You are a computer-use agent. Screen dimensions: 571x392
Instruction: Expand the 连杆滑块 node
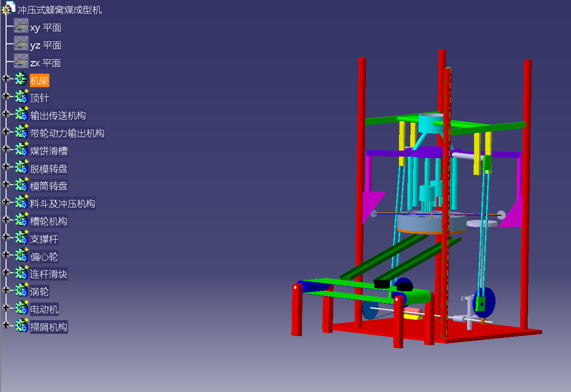(6, 272)
